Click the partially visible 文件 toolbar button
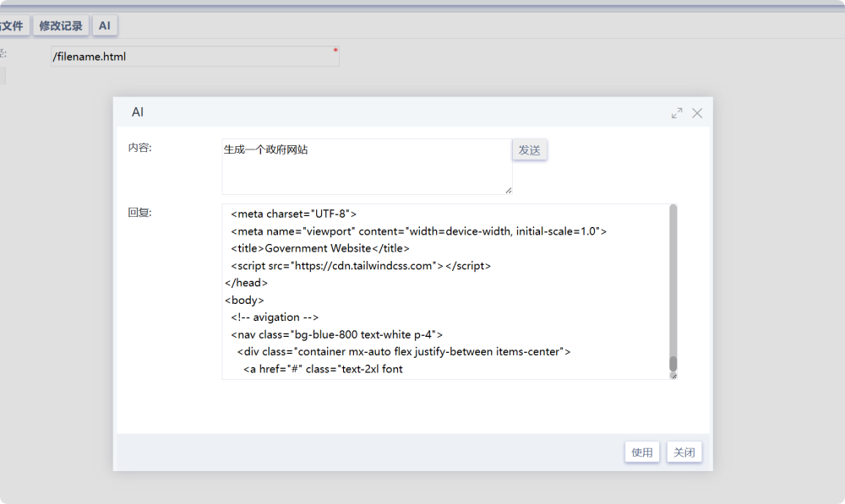The height and width of the screenshot is (504, 845). tap(13, 26)
